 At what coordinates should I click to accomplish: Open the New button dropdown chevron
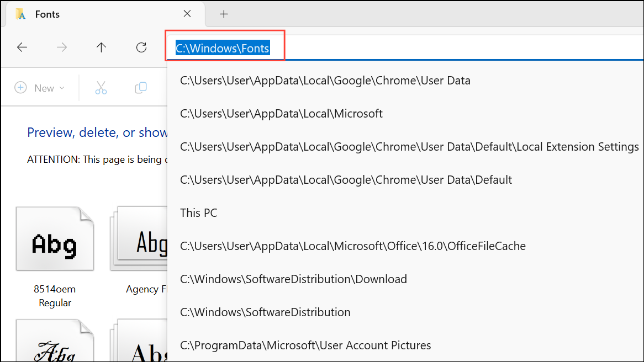coord(61,87)
